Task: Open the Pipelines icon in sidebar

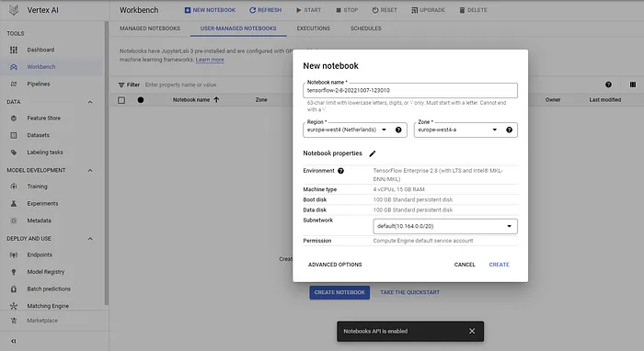Action: (x=14, y=84)
